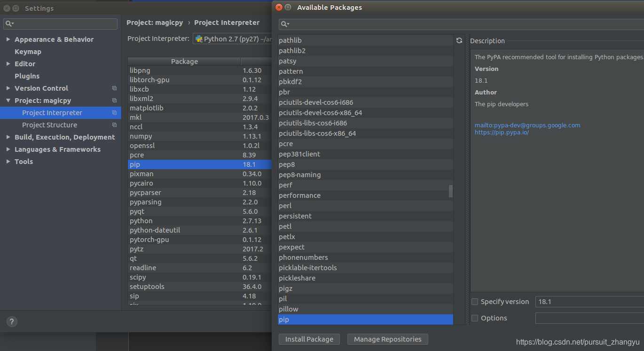
Task: Select picklable-itertools in available packages
Action: click(x=365, y=268)
